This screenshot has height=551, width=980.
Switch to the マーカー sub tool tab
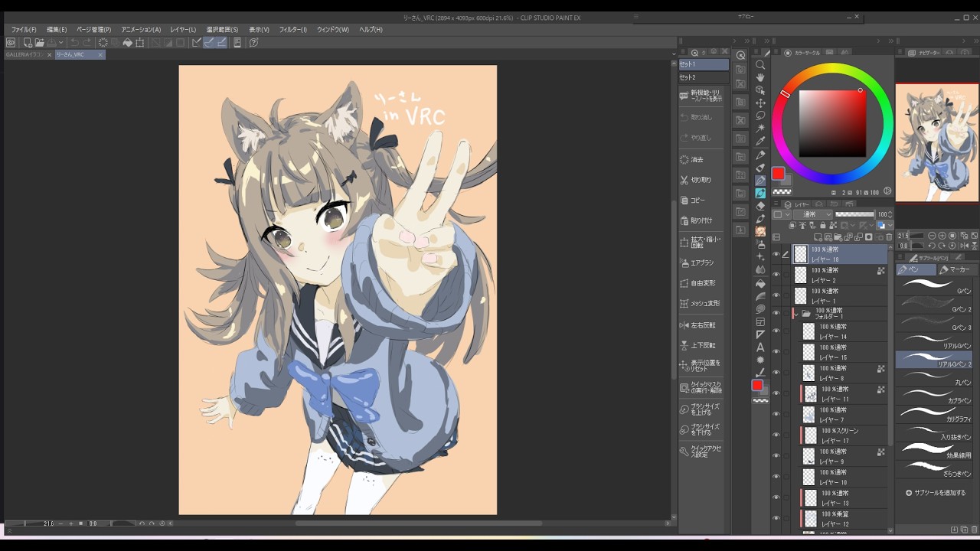[955, 269]
